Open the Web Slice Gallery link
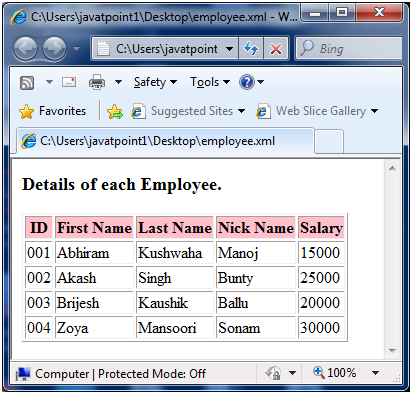Screen dimensions: 412x394 click(311, 111)
